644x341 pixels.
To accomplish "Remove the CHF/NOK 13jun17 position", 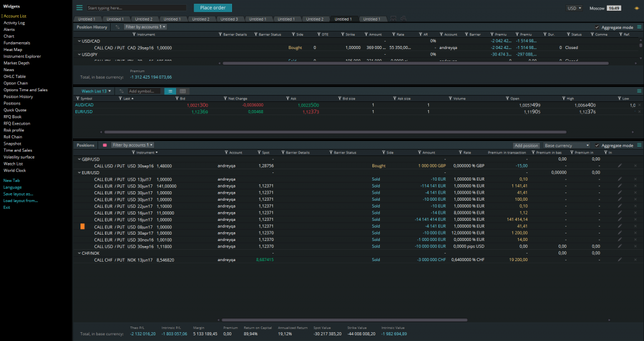I will 635,260.
